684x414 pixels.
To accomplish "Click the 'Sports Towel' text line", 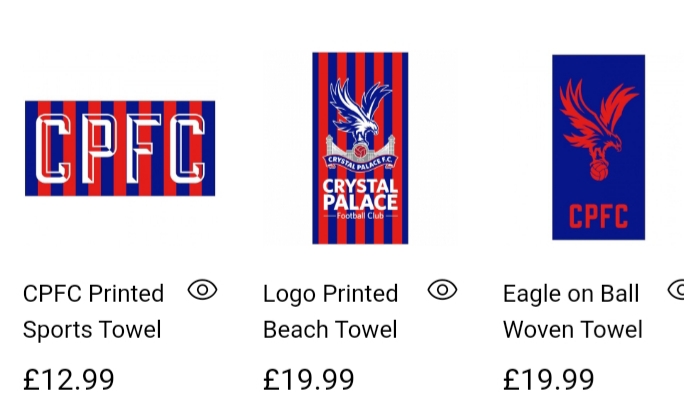I will click(x=92, y=329).
